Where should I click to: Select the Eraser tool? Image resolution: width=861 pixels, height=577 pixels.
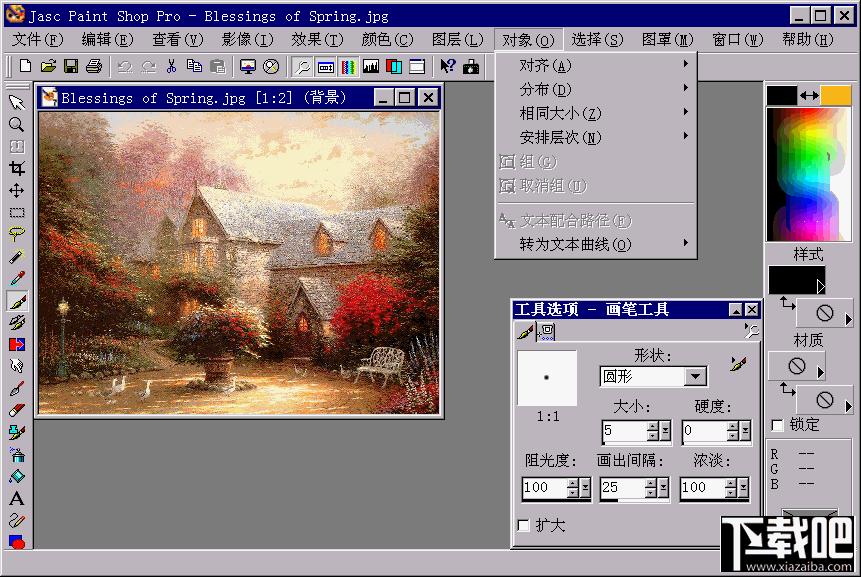pyautogui.click(x=16, y=410)
